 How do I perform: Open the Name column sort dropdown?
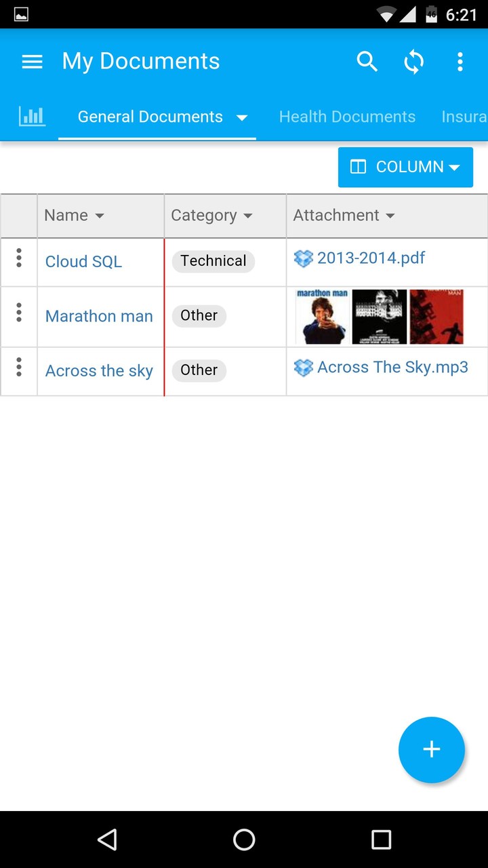click(100, 215)
